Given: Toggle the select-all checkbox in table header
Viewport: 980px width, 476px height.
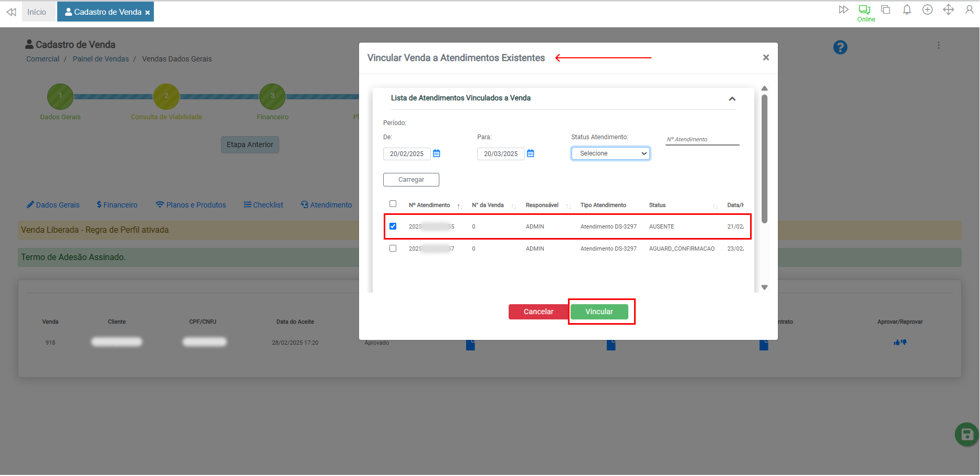Looking at the screenshot, I should (x=393, y=204).
